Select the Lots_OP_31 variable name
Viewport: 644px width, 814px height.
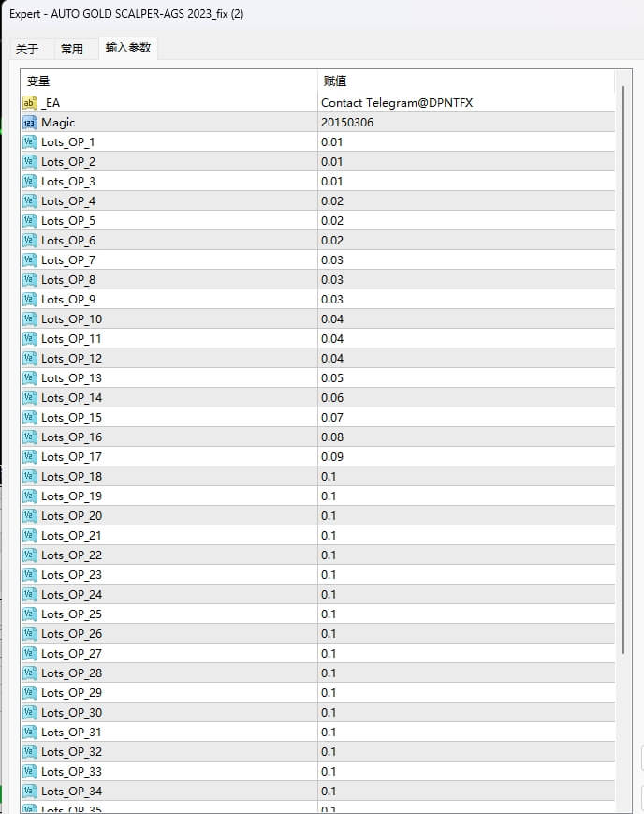point(72,733)
